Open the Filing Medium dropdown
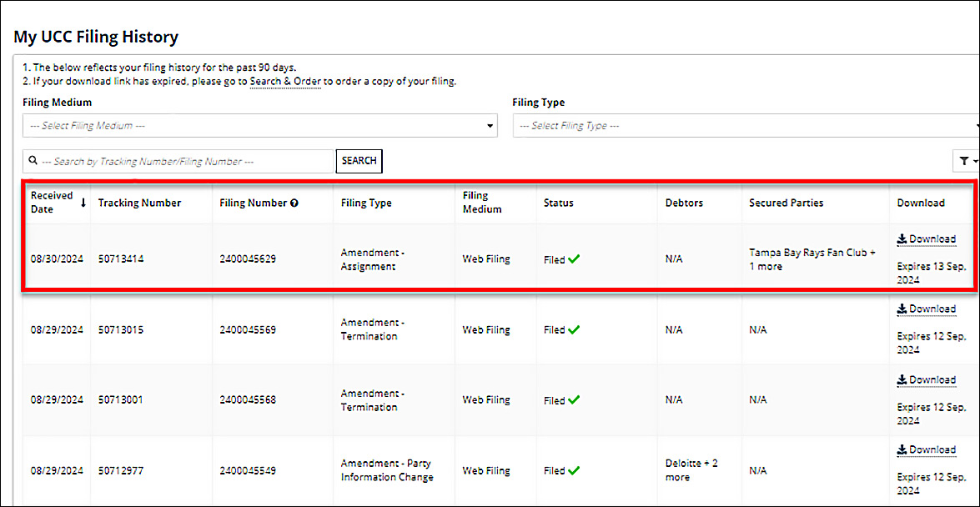 pos(260,126)
